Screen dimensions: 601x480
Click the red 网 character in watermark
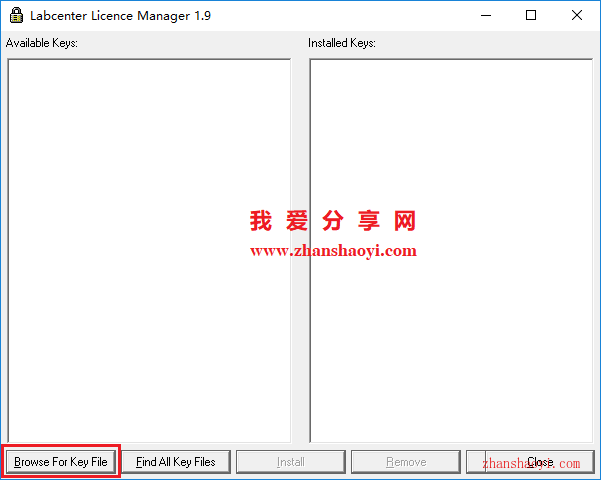click(x=405, y=221)
